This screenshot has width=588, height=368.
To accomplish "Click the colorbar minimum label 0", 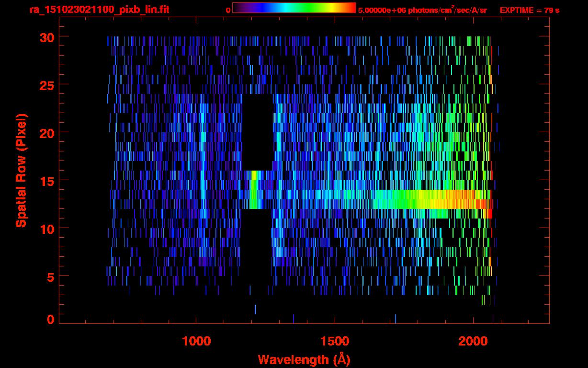I will click(228, 10).
